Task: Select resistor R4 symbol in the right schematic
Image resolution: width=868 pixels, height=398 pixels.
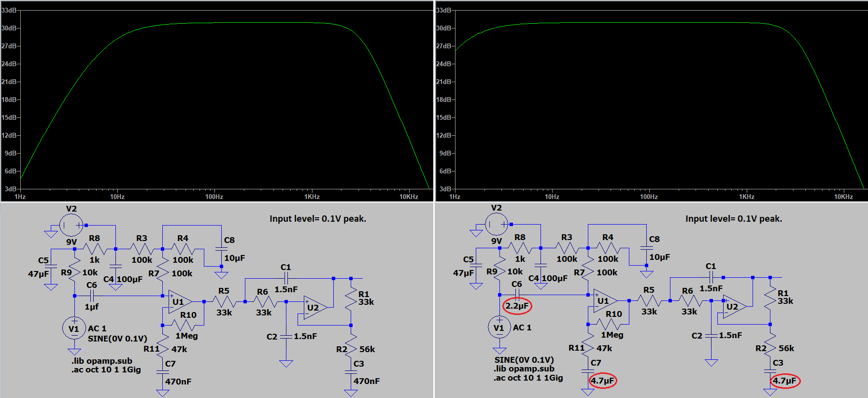Action: [x=608, y=248]
